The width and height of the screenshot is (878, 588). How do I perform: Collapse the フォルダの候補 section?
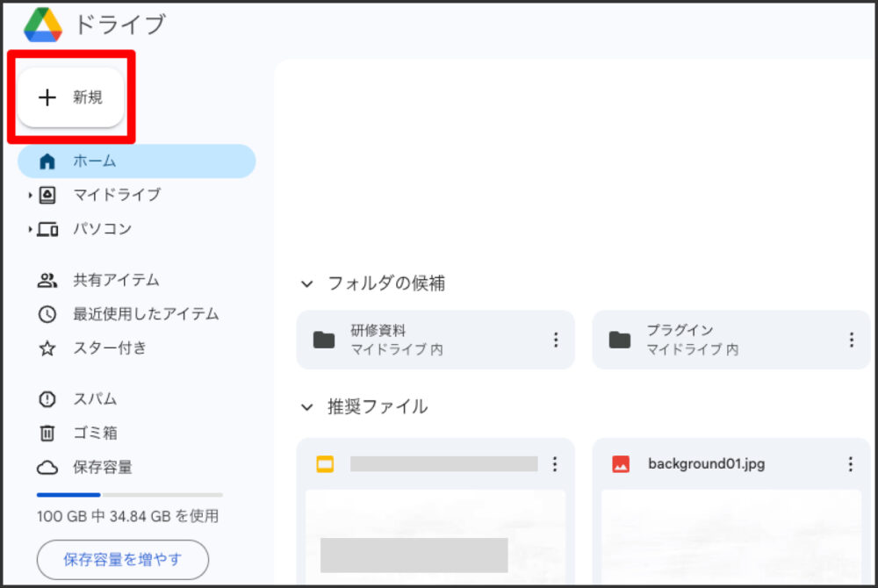coord(306,283)
